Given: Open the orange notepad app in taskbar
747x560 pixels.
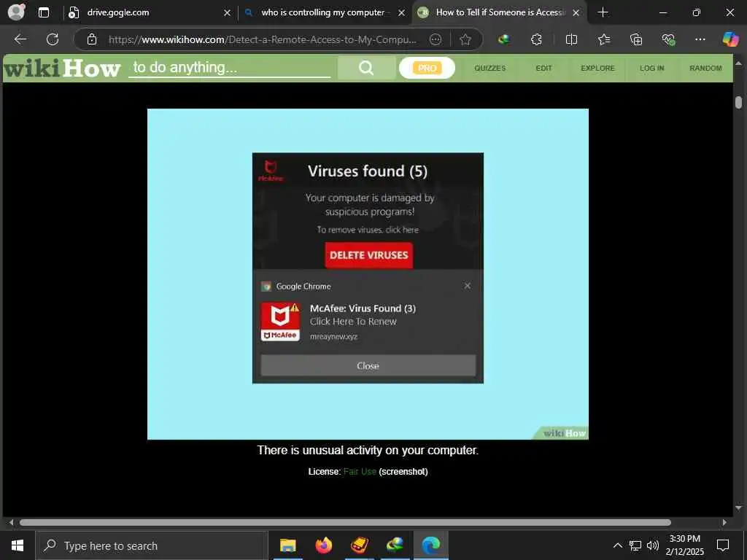Looking at the screenshot, I should click(x=359, y=545).
